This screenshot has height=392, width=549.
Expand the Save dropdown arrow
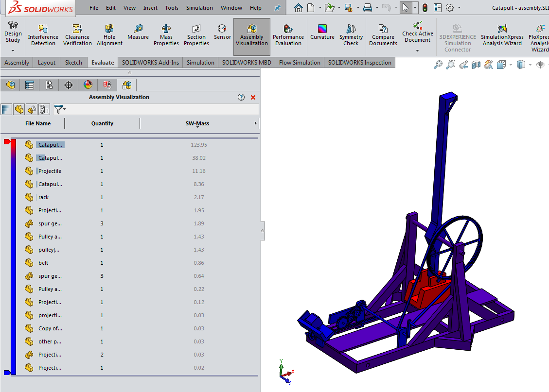[x=358, y=8]
